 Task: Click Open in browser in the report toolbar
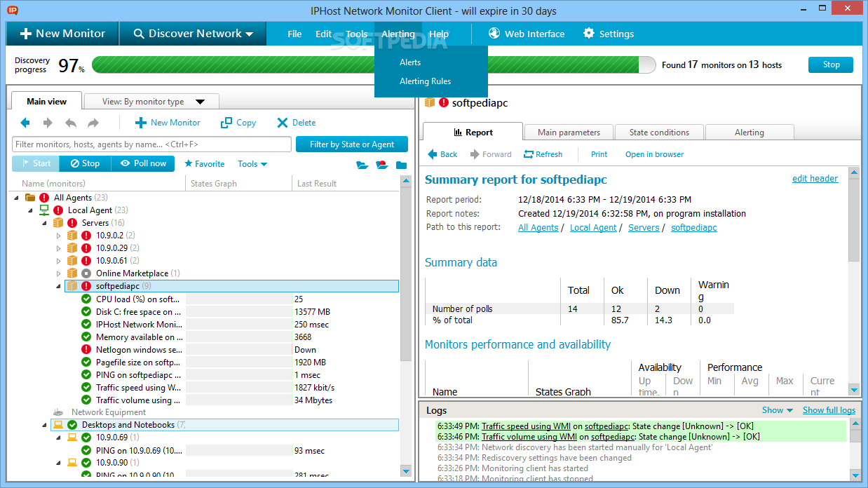pyautogui.click(x=654, y=154)
